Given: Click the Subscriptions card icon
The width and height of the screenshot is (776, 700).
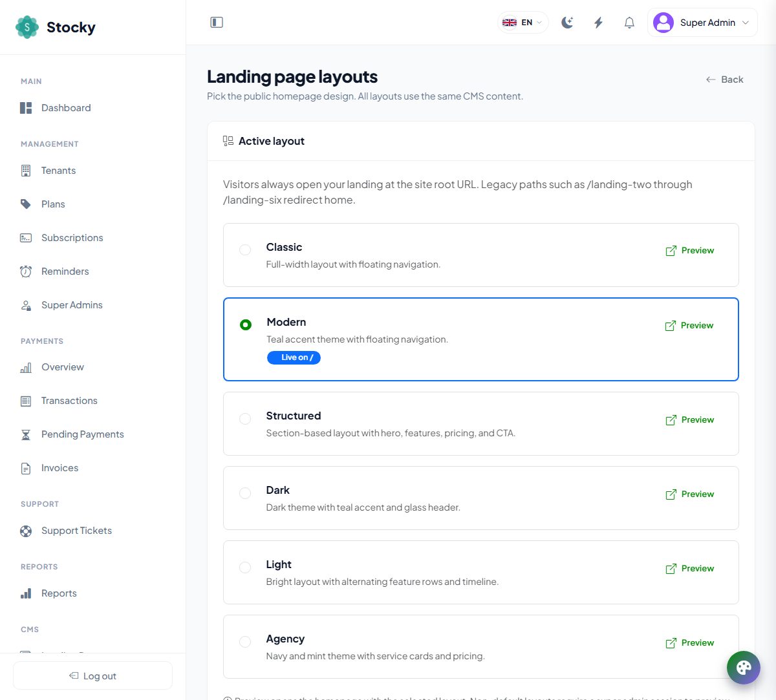Looking at the screenshot, I should pos(26,238).
